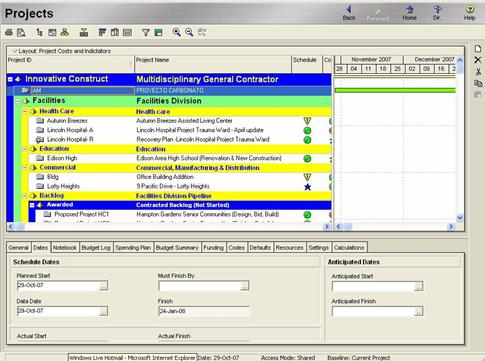Collapse the Awarded node
Viewport: 485px width, 361px height.
point(32,205)
